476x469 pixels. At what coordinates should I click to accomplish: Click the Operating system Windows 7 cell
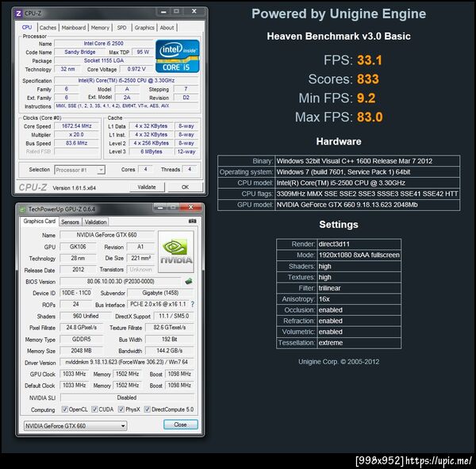click(x=367, y=172)
